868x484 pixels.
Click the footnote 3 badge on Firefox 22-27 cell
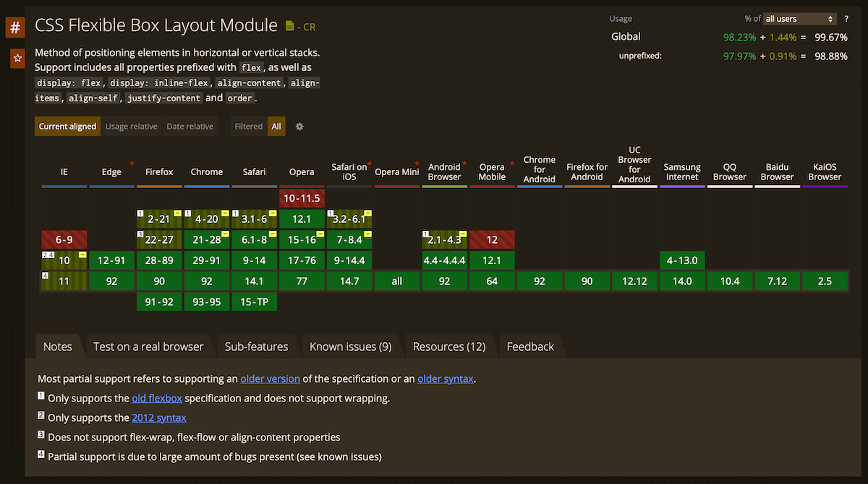tap(140, 234)
